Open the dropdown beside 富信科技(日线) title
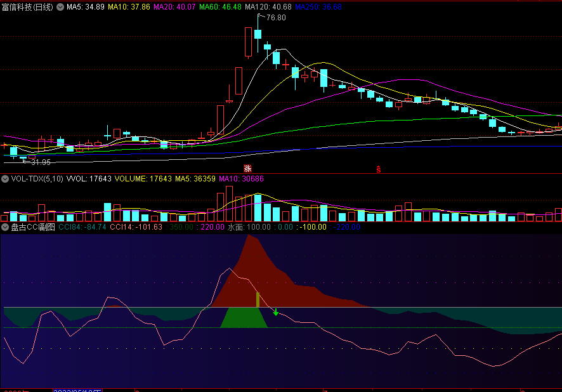The height and width of the screenshot is (392, 562). (60, 7)
